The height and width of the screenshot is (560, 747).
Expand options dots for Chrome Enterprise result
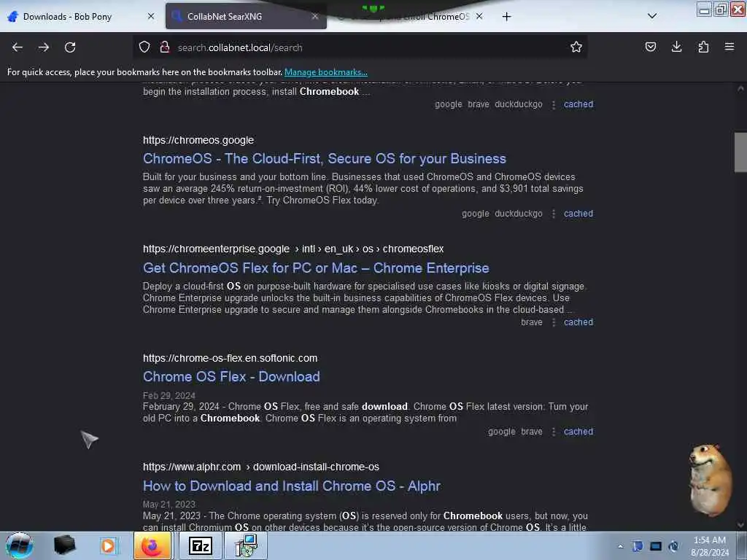click(553, 322)
